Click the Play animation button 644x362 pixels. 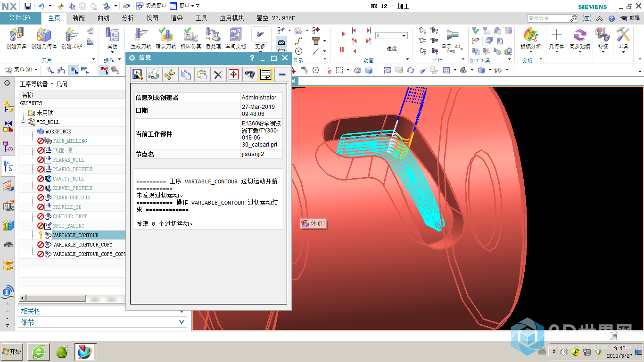point(343,34)
